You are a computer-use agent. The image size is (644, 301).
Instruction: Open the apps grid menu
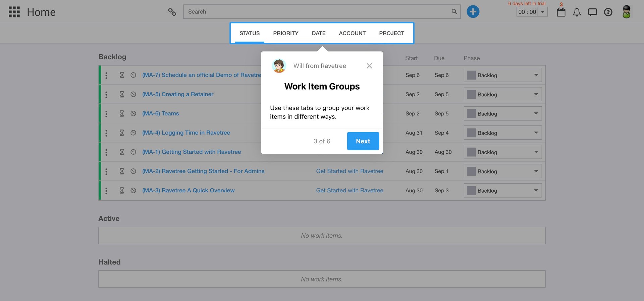(x=14, y=12)
